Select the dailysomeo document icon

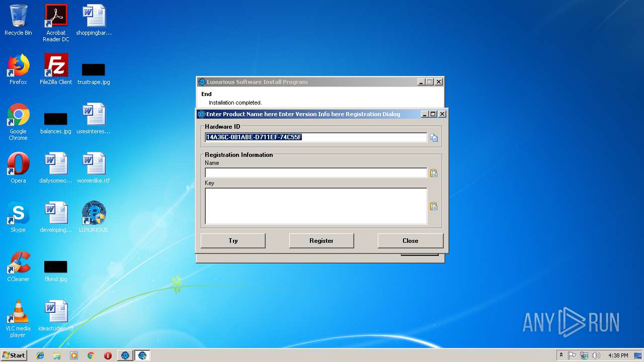(x=56, y=168)
